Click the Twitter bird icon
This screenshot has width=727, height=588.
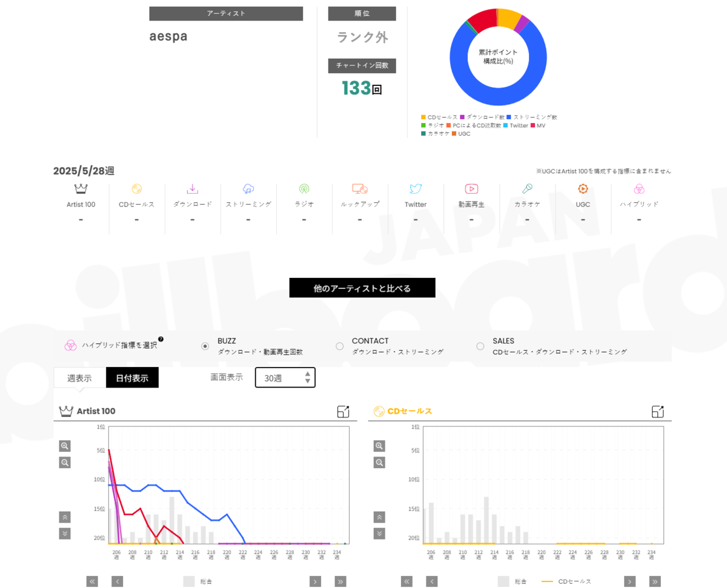point(416,189)
